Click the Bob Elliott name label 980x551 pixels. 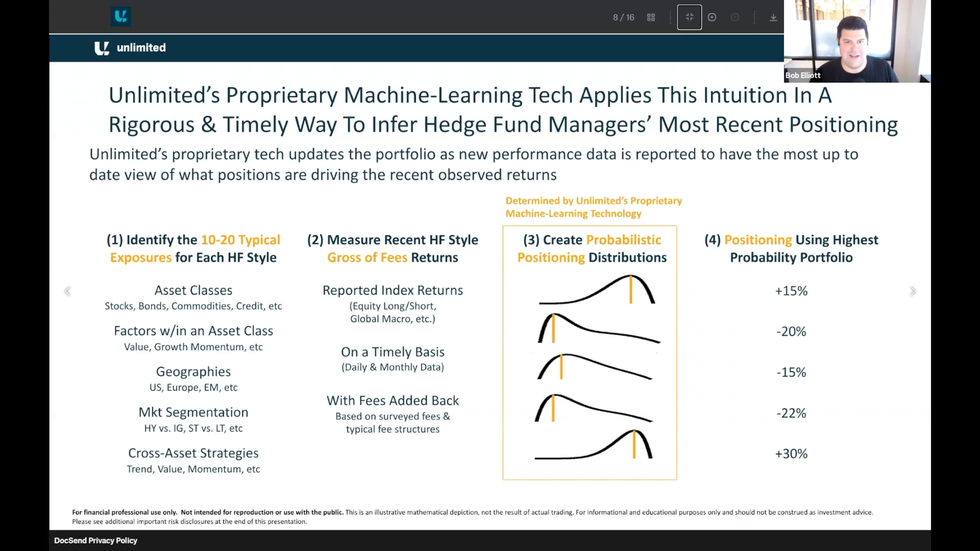802,75
